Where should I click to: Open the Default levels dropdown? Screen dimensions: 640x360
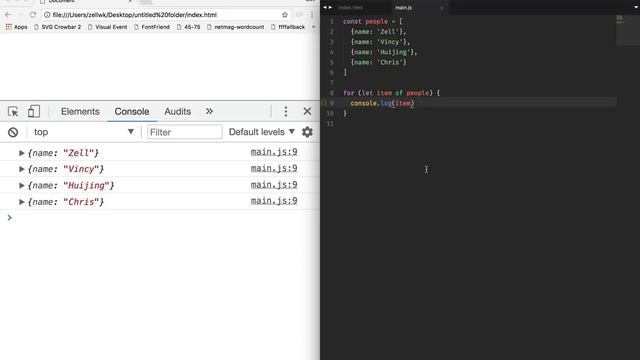pyautogui.click(x=262, y=132)
